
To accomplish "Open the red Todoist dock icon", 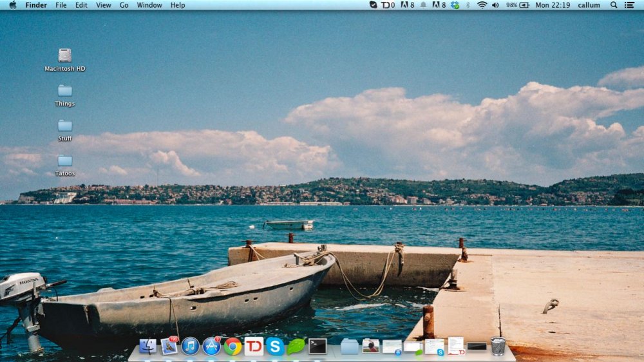I will point(254,347).
